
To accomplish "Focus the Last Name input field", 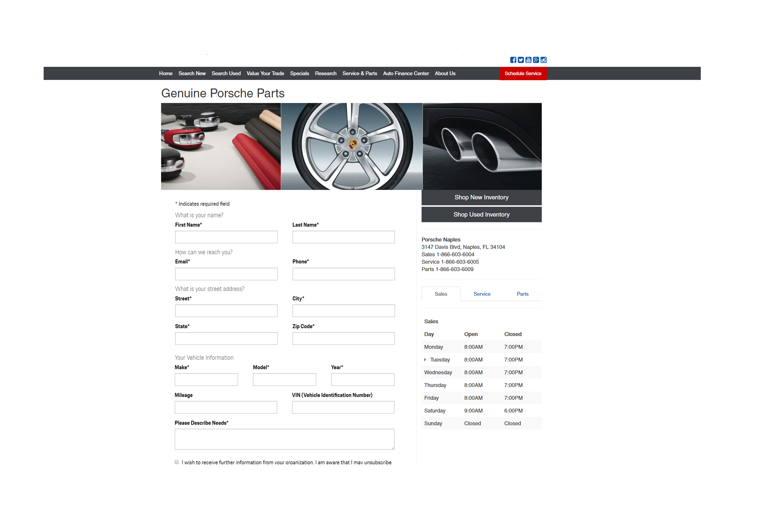I will point(343,237).
